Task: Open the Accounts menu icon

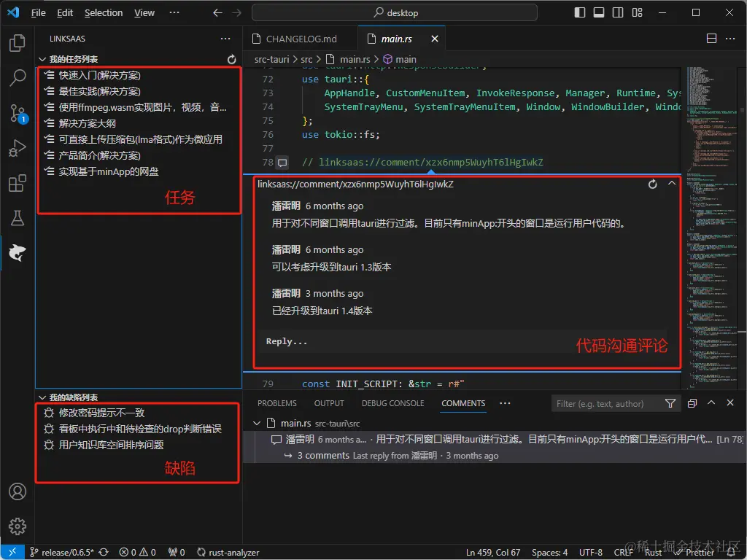Action: (18, 491)
